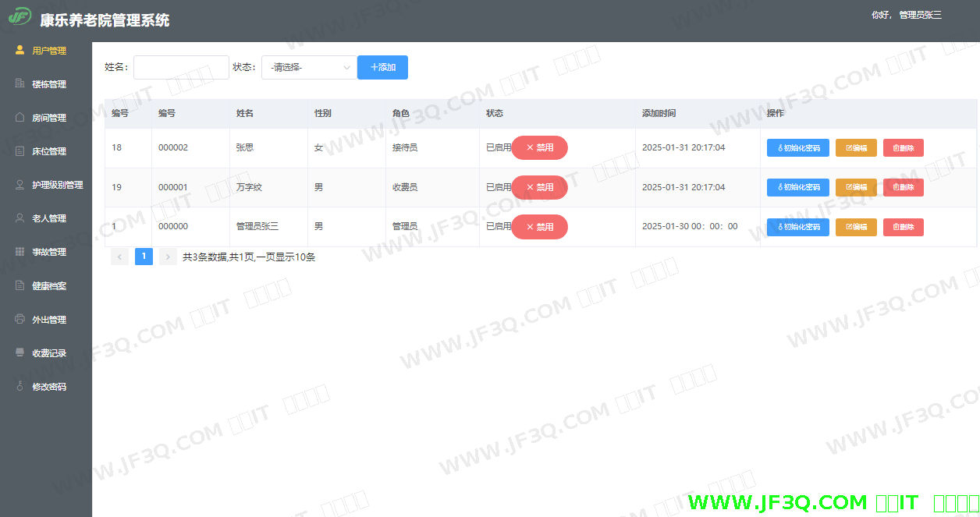Disable user 万字纹 with 禁用 toggle
The width and height of the screenshot is (980, 517).
[539, 187]
